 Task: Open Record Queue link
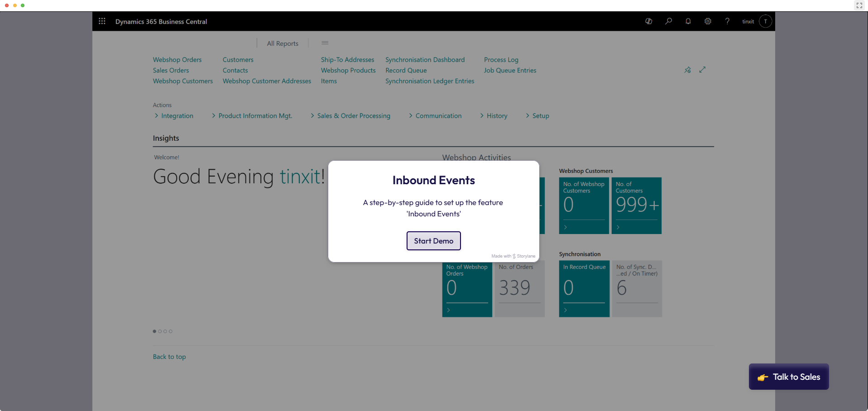coord(406,70)
